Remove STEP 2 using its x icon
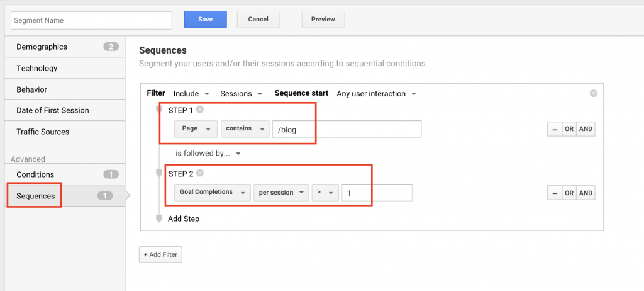Image resolution: width=644 pixels, height=291 pixels. tap(200, 173)
